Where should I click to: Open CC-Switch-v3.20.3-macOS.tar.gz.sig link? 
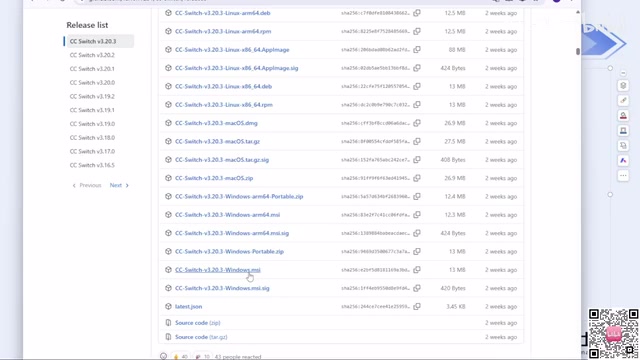coord(222,160)
